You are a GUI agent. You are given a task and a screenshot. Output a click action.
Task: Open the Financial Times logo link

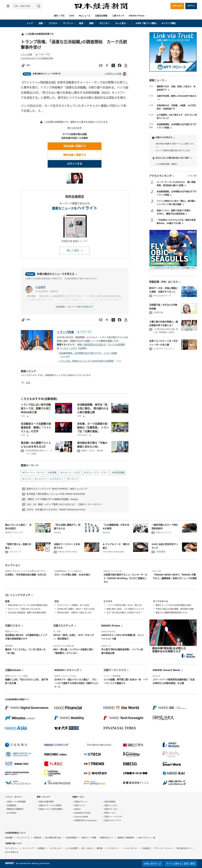tap(120, 728)
